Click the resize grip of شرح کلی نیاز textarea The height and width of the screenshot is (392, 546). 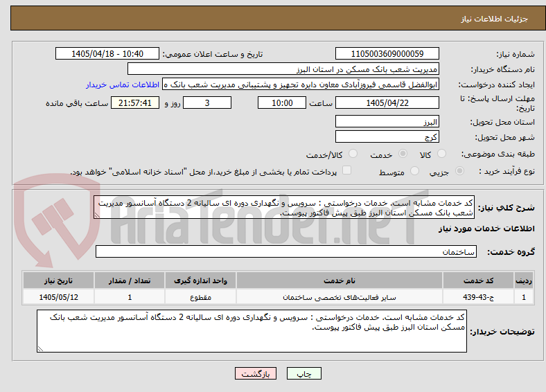coord(97,215)
